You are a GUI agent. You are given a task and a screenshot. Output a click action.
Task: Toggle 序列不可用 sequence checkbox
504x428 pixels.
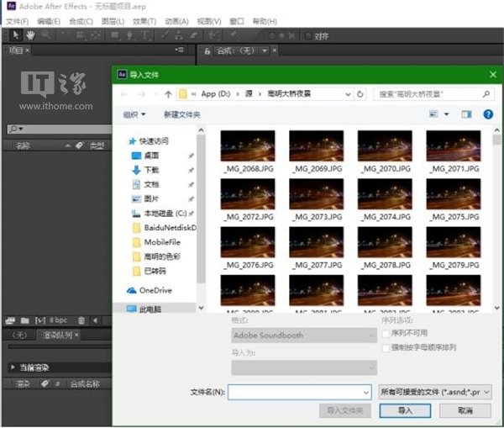tap(386, 333)
